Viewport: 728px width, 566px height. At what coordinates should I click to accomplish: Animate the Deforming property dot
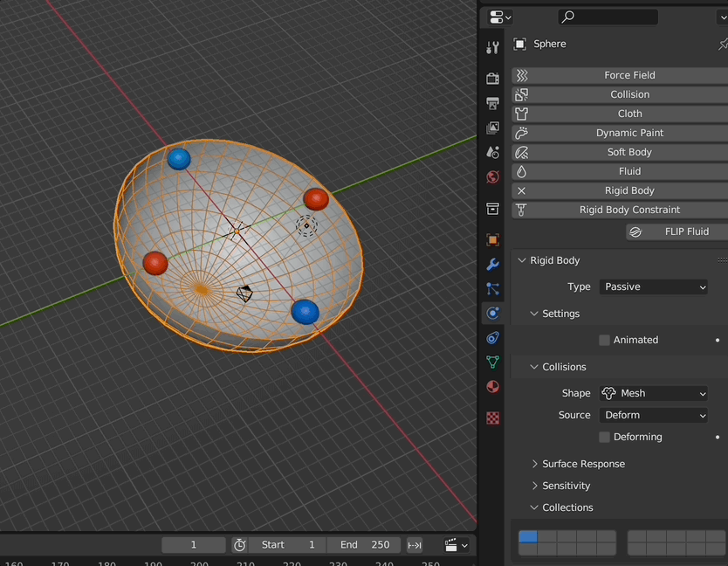[718, 437]
